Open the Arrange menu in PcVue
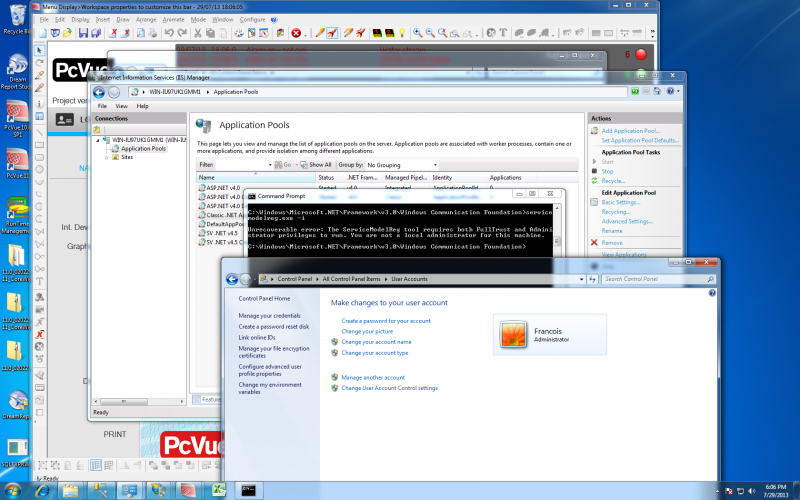This screenshot has width=800, height=500. 146,20
